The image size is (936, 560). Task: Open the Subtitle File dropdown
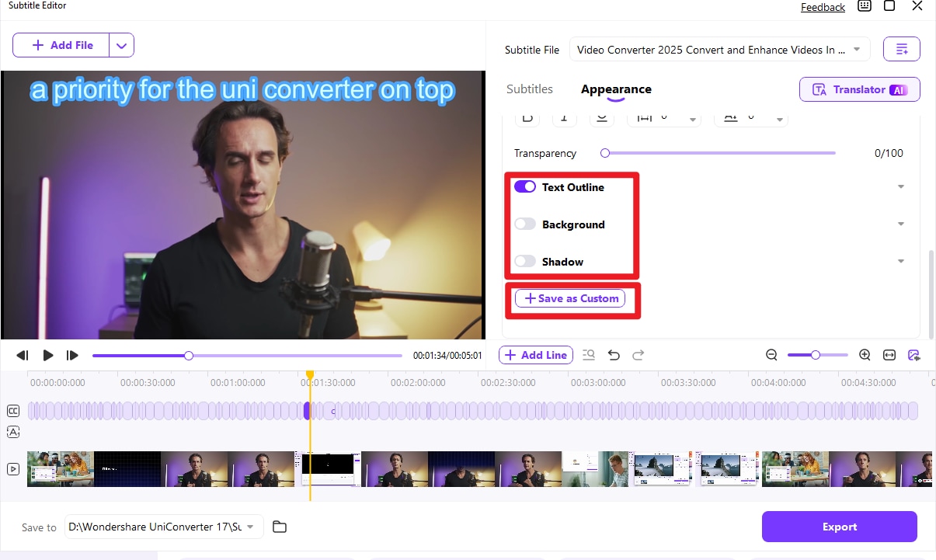point(856,49)
